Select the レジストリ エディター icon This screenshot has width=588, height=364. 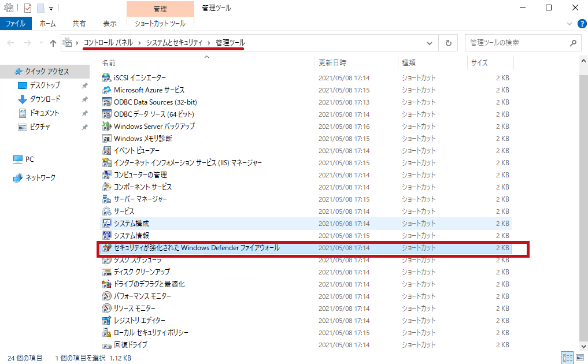point(106,321)
